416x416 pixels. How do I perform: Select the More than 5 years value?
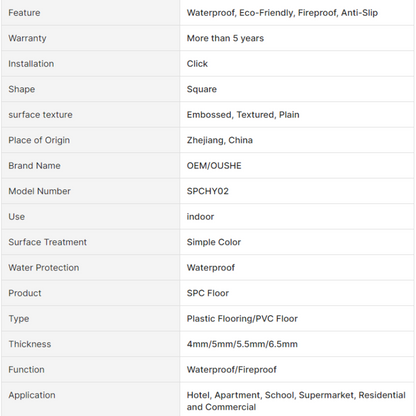225,38
